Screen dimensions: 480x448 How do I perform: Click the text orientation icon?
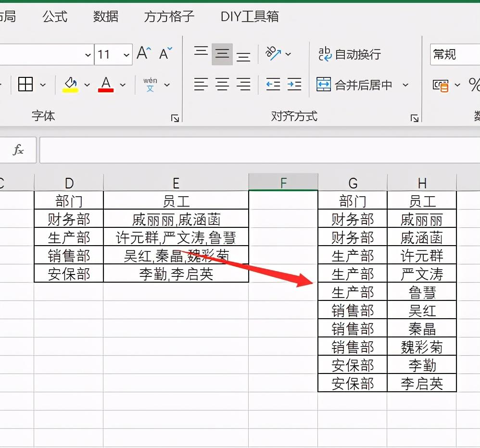point(273,54)
